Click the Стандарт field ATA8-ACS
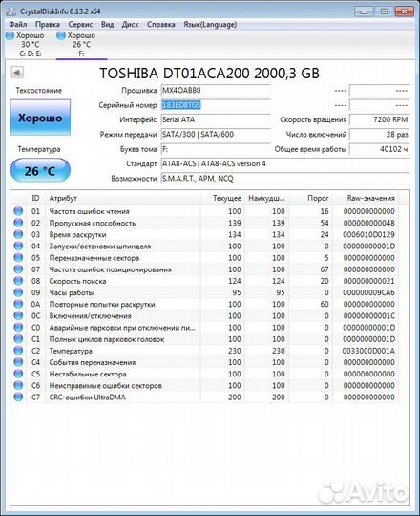This screenshot has width=420, height=516. click(x=285, y=163)
